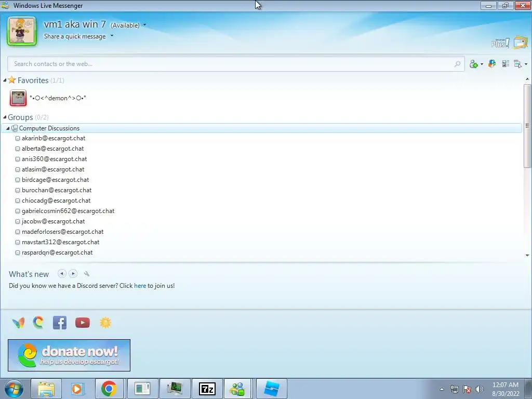Open the Favorites heading

pos(33,81)
